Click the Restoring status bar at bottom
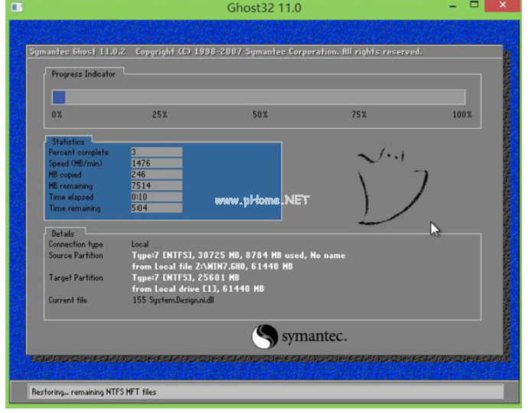This screenshot has width=532, height=413. [266, 392]
